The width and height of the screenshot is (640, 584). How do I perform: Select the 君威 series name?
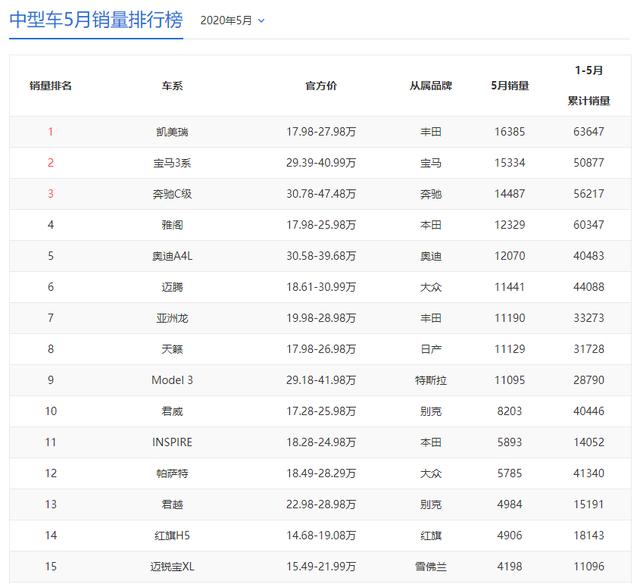pos(172,411)
